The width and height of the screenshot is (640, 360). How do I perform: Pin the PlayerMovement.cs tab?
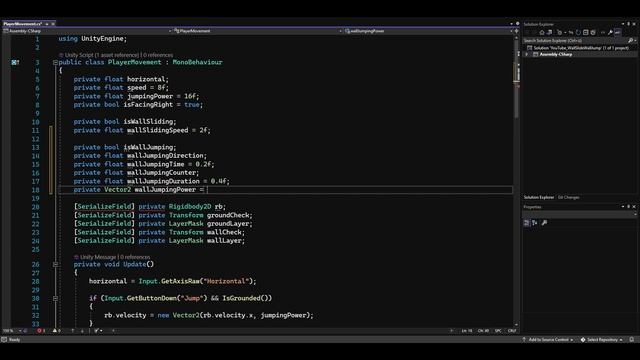pyautogui.click(x=47, y=24)
